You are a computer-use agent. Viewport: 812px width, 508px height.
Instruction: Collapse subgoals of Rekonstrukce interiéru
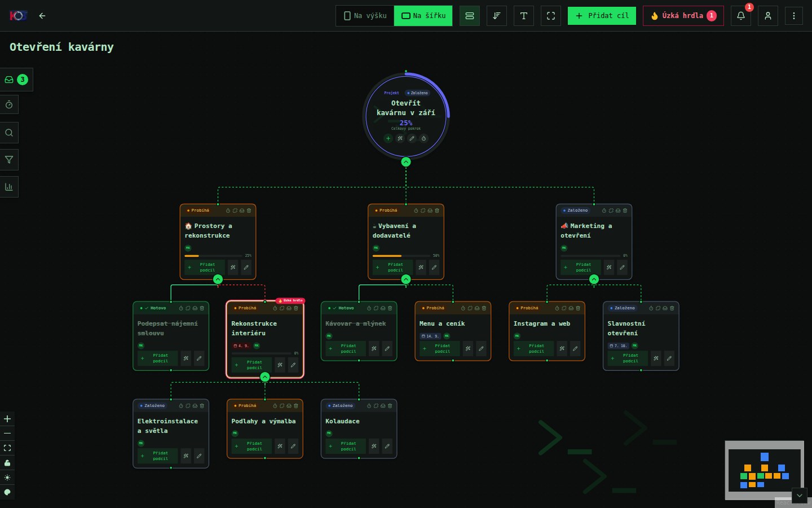pos(265,377)
